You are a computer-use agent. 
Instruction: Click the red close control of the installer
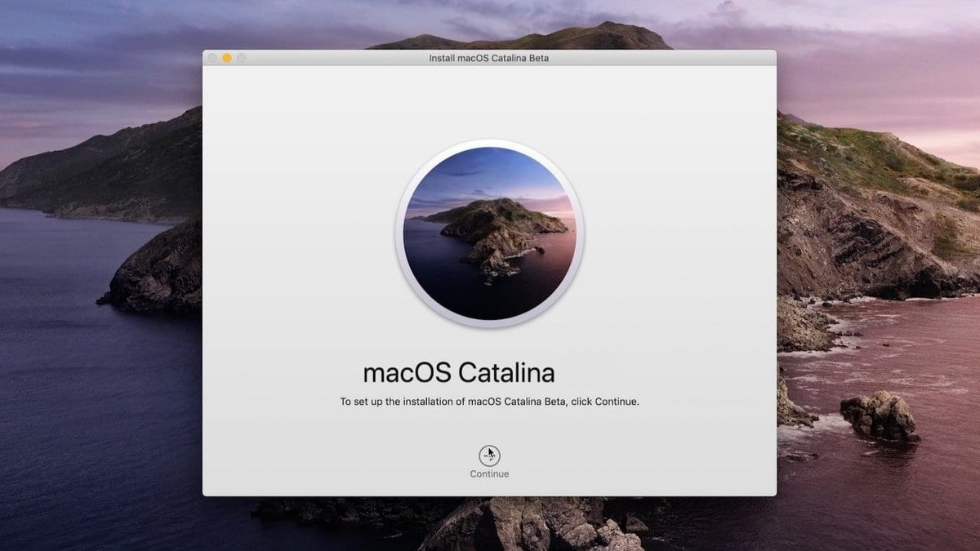[x=212, y=58]
